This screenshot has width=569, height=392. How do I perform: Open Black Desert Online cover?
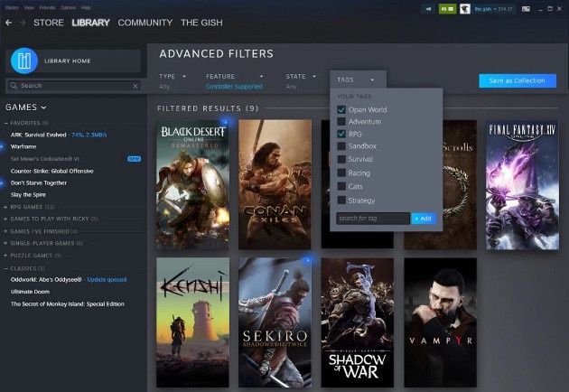192,185
